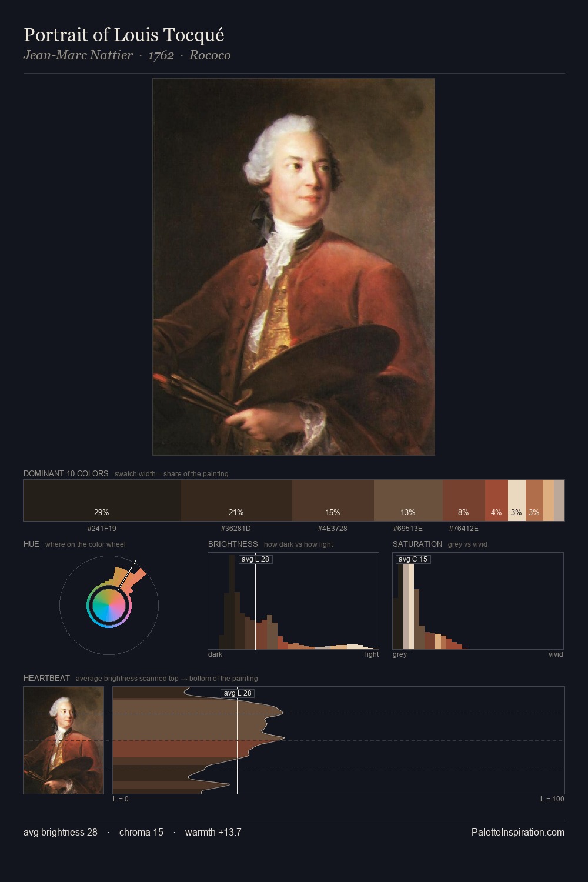Select the tan-brown 3% swatch
Viewport: 588px width, 882px height.
(534, 500)
